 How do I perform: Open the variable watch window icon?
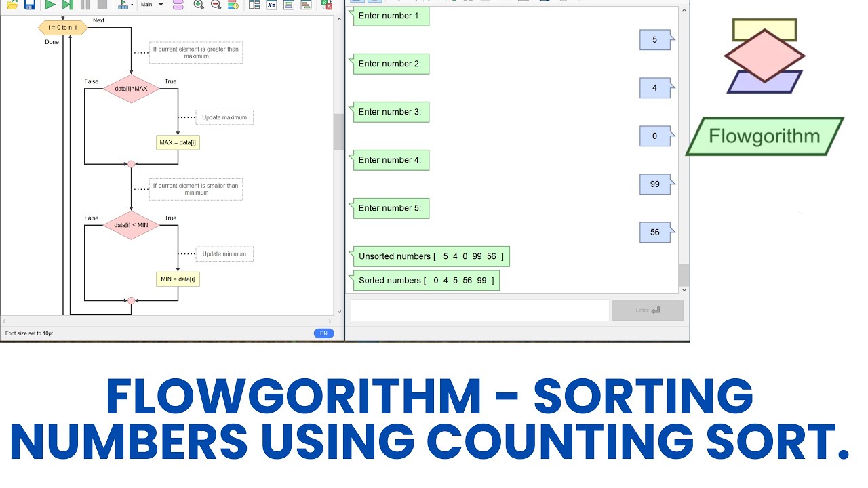[x=271, y=4]
